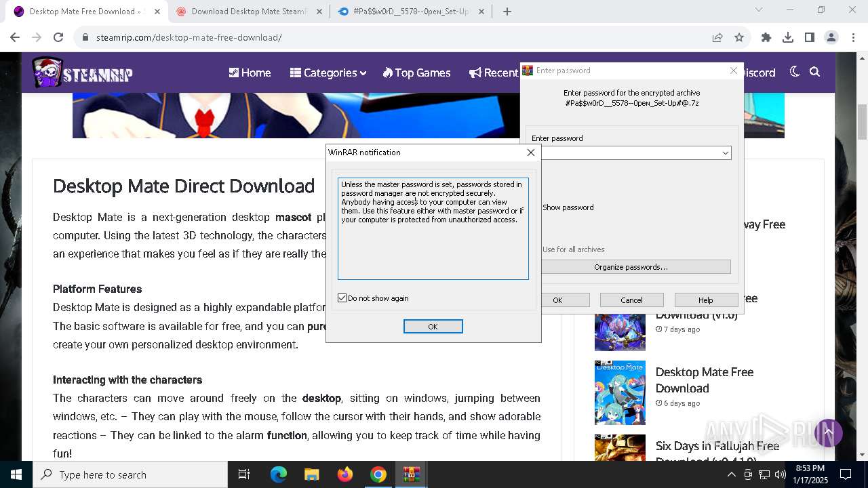Share this page icon in address bar

[717, 37]
